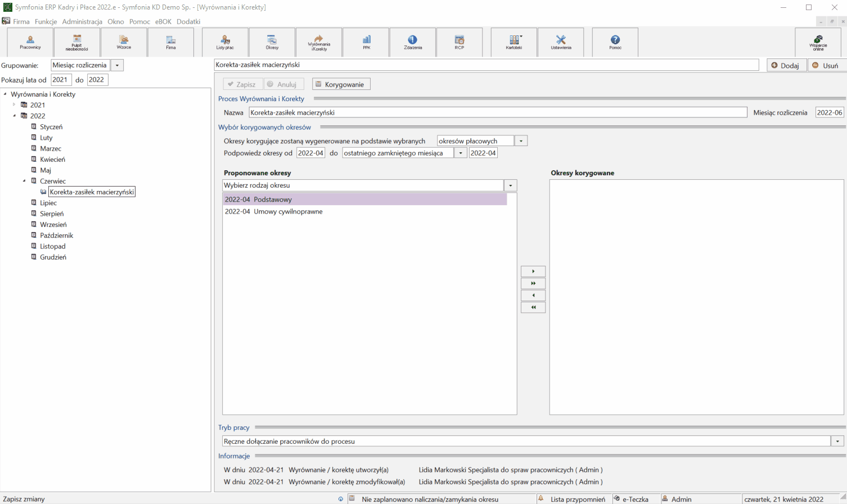The height and width of the screenshot is (504, 847).
Task: Open the eBOK menu
Action: pos(163,21)
